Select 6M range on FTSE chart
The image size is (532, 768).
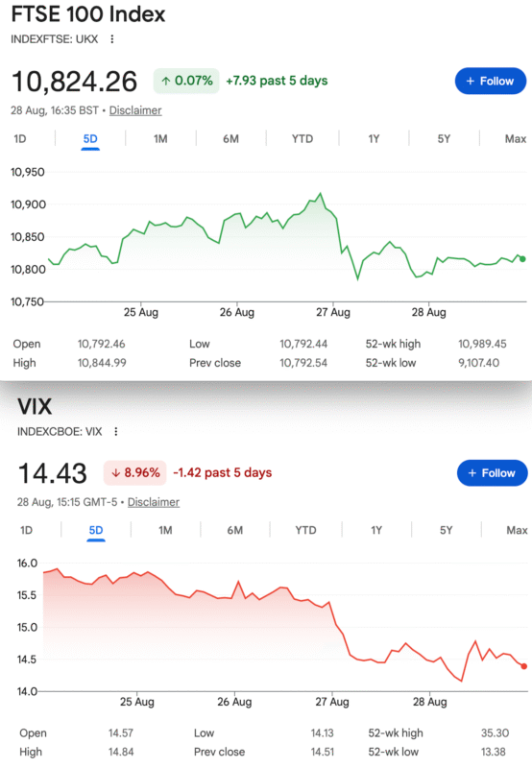(x=230, y=139)
